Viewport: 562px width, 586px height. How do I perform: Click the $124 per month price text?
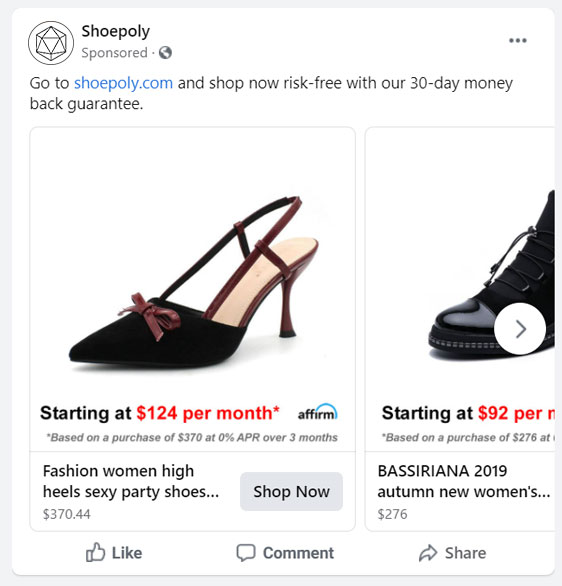(x=208, y=413)
